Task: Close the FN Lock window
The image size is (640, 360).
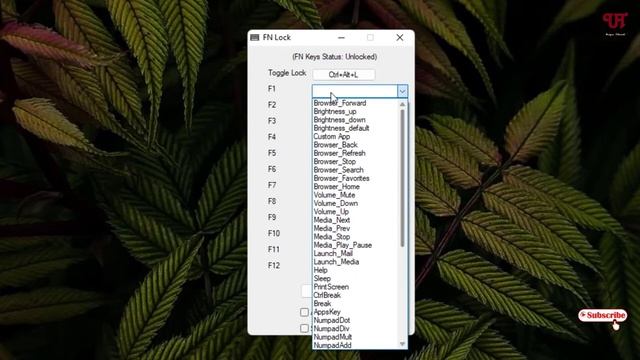Action: pyautogui.click(x=400, y=38)
